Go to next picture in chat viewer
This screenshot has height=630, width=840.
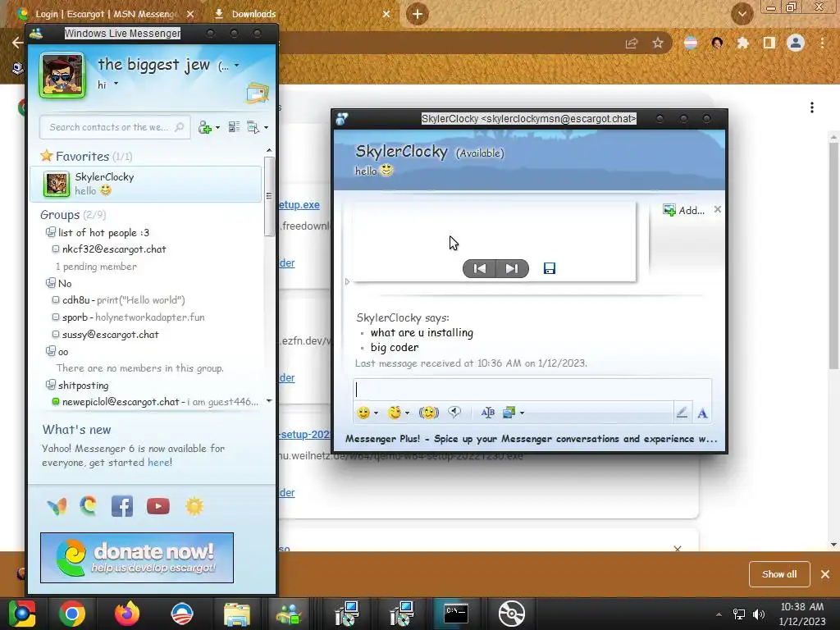(512, 268)
